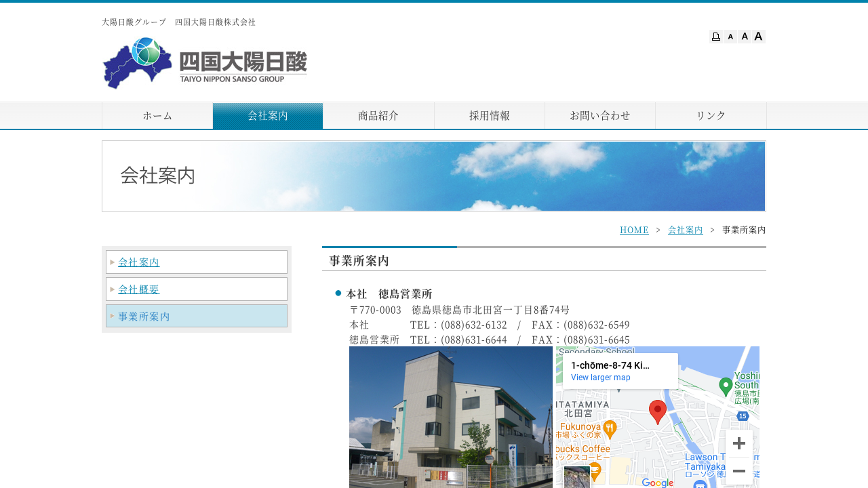Set text size to small A

coord(730,37)
